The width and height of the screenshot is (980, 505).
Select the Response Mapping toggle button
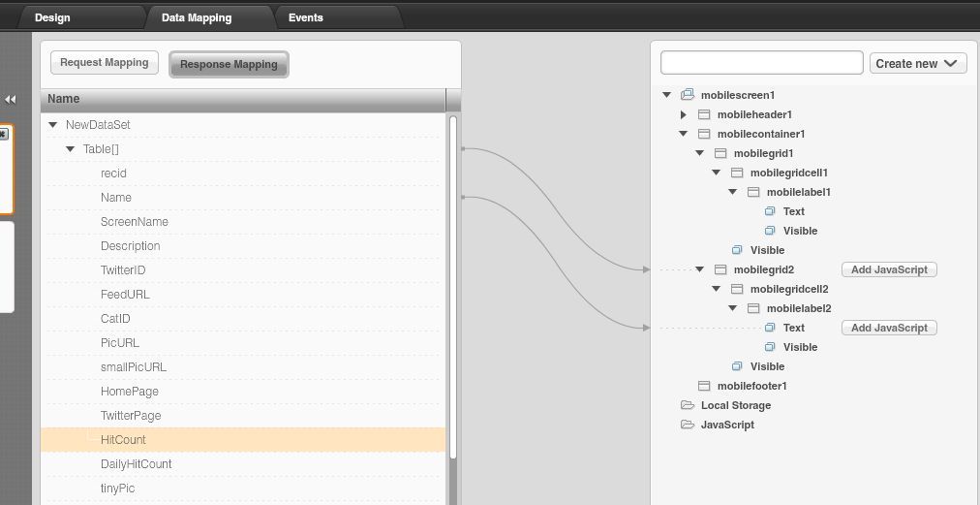coord(229,64)
